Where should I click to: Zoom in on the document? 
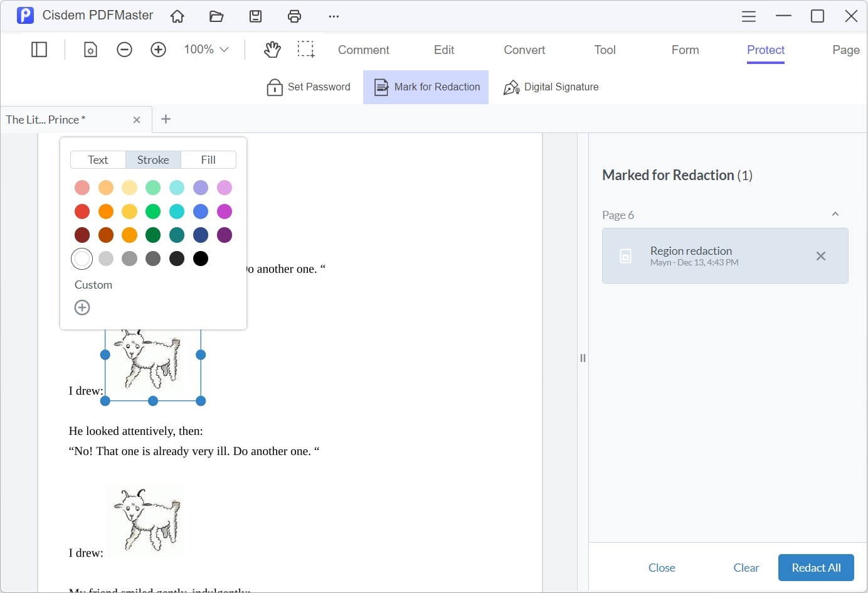(x=158, y=49)
